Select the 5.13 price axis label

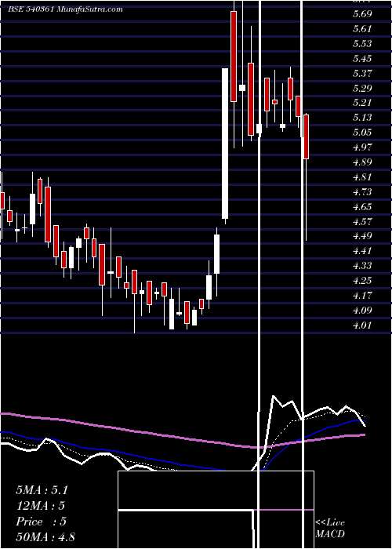(x=362, y=118)
